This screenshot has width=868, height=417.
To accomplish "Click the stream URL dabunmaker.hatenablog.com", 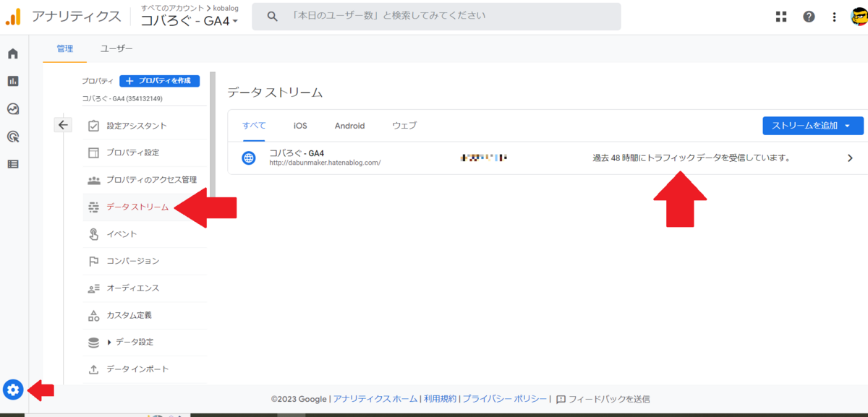I will point(325,163).
